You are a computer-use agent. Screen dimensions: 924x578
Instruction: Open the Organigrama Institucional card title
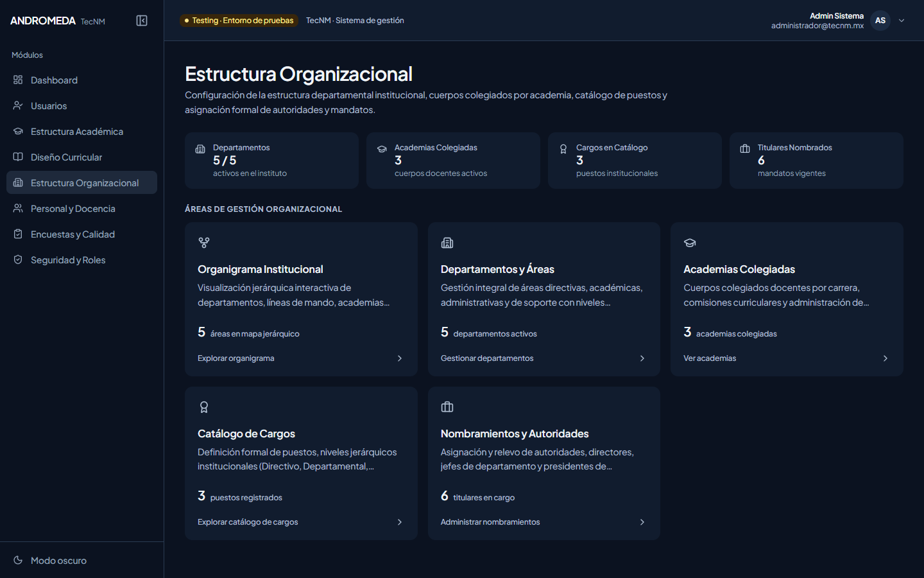[x=260, y=269]
